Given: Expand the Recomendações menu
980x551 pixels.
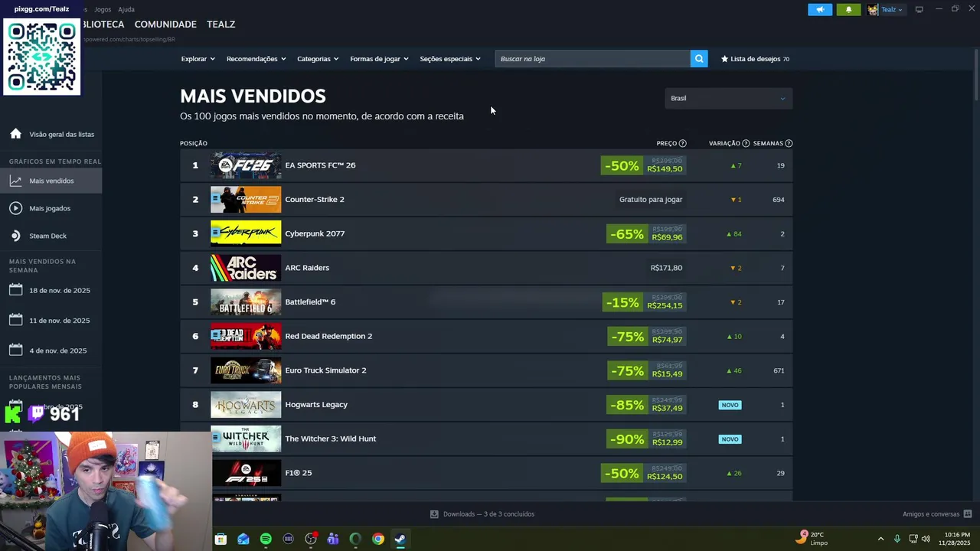Looking at the screenshot, I should point(256,59).
